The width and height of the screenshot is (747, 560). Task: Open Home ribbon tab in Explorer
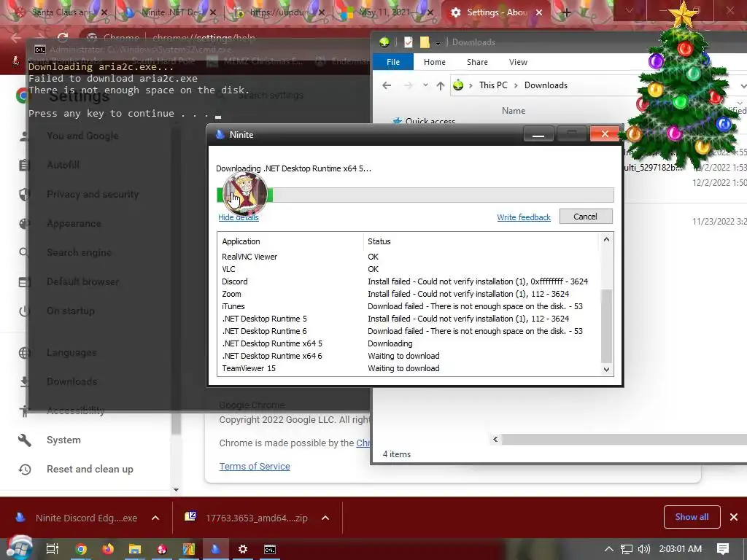(x=435, y=62)
